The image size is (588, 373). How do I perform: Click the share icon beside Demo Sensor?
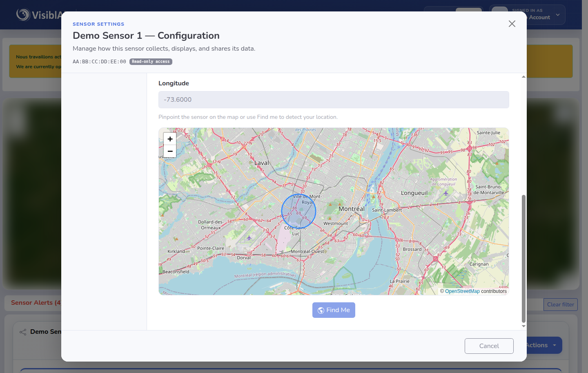tap(23, 332)
